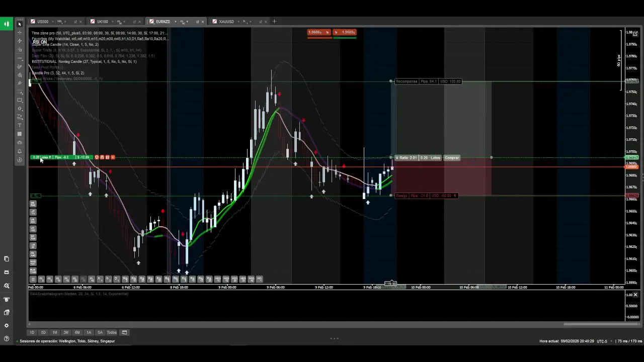Click the green candlestick app logo

click(x=7, y=24)
